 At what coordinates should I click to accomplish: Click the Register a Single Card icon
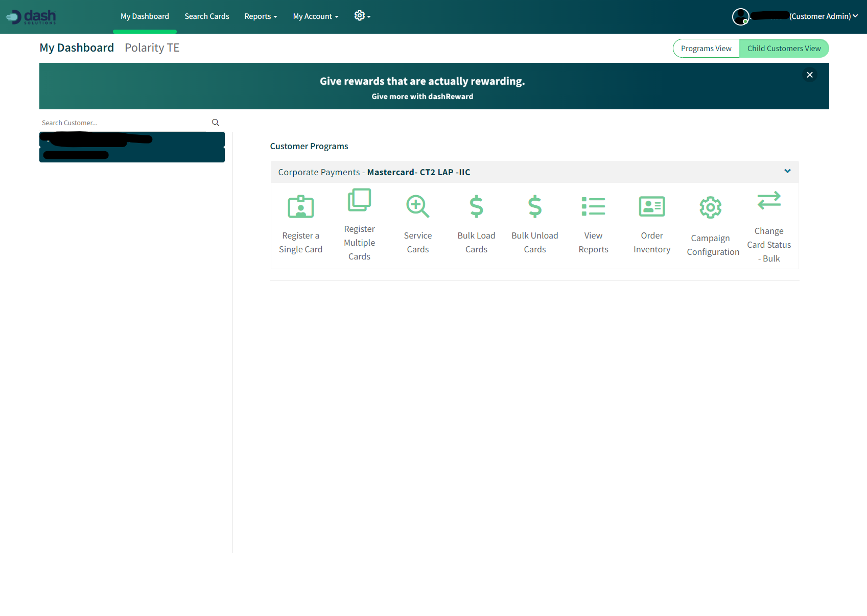click(301, 207)
